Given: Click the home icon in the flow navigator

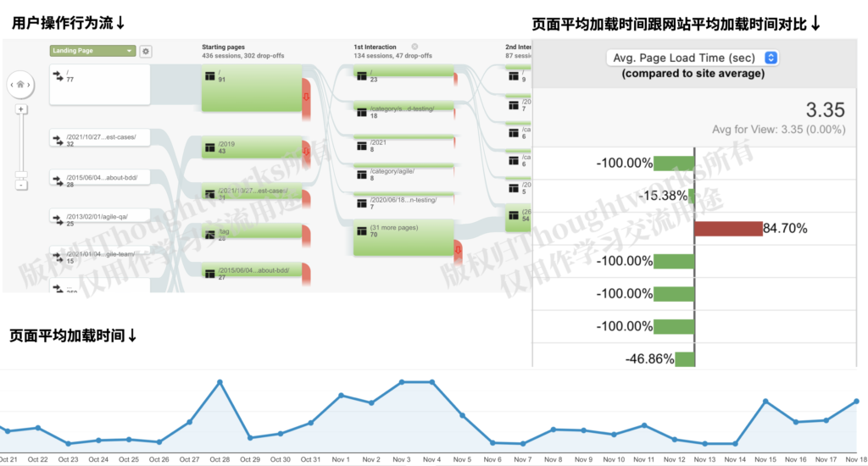Looking at the screenshot, I should click(20, 85).
